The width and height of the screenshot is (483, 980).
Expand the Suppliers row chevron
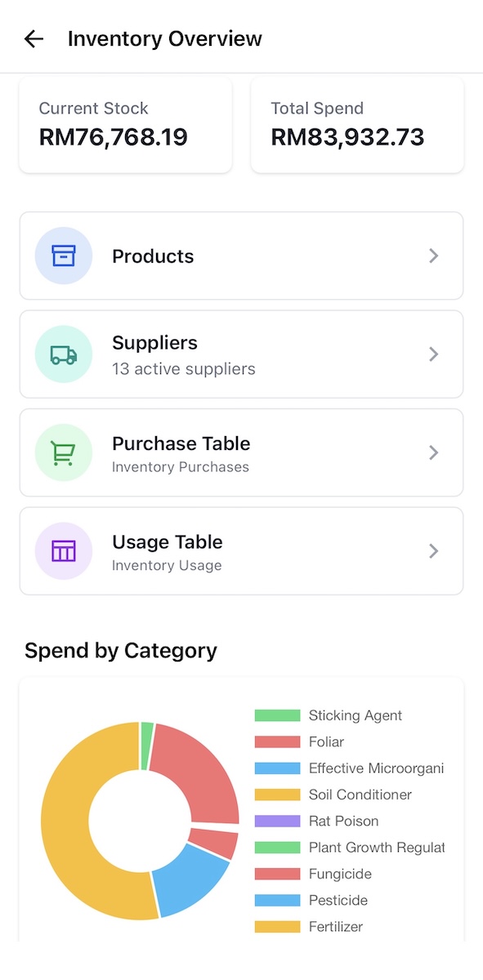point(433,354)
